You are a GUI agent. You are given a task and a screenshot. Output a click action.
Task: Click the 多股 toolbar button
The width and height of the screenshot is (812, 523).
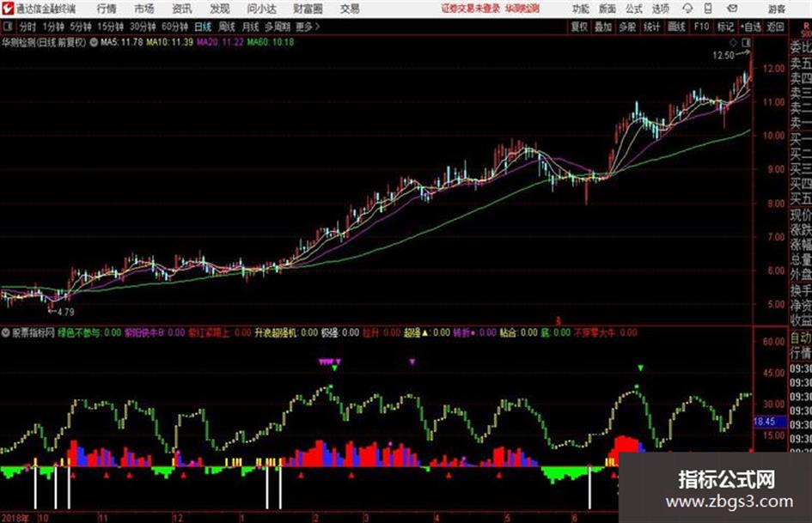(627, 27)
